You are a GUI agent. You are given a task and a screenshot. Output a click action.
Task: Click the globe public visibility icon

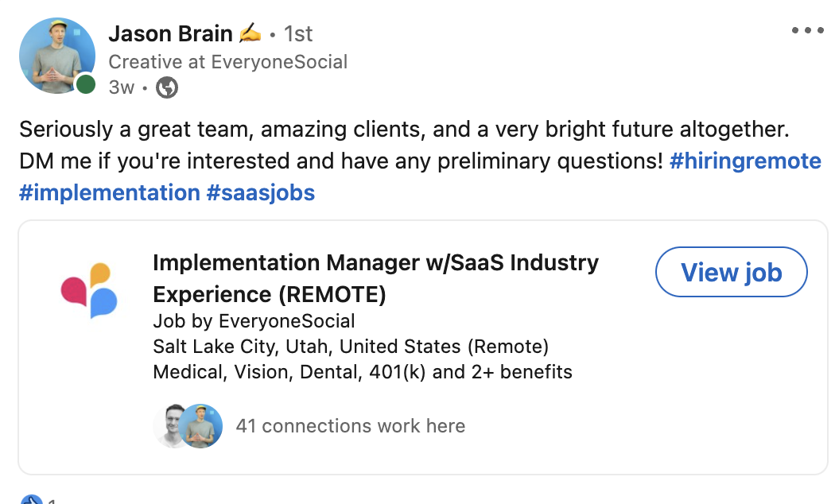[166, 87]
